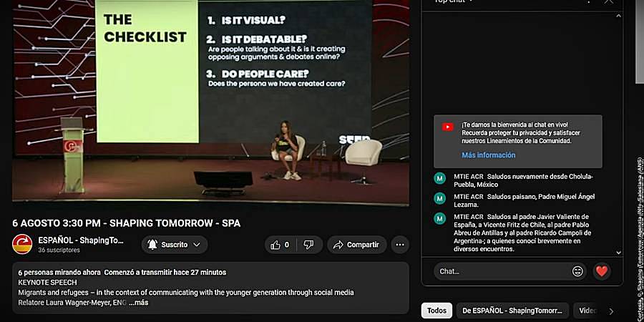Click the bell icon in the Suscrito button
The width and height of the screenshot is (644, 322).
[152, 245]
